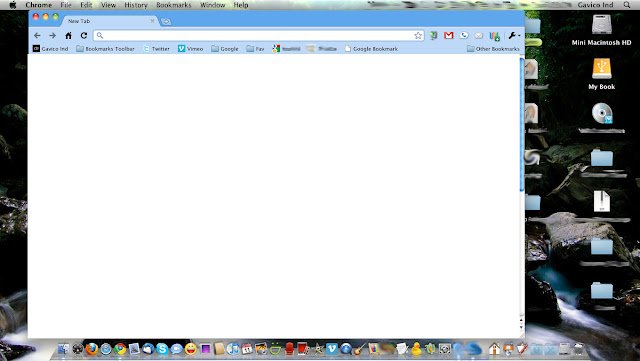Open the Vimeo app in the dock

[331, 349]
